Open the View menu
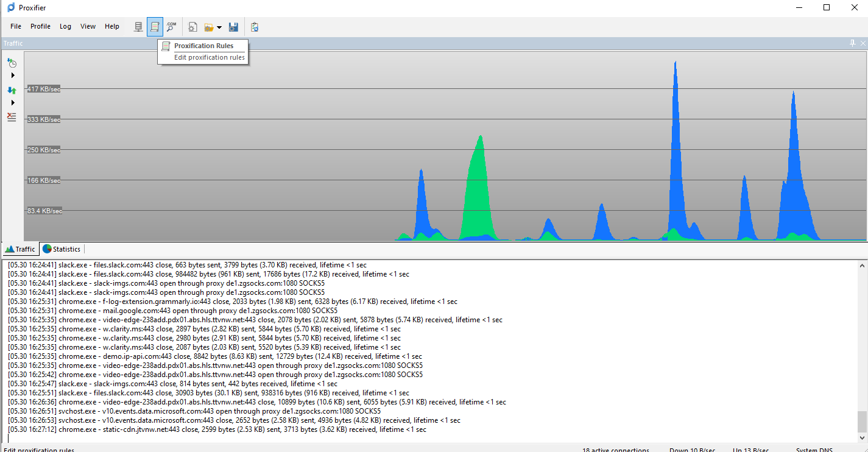Image resolution: width=868 pixels, height=452 pixels. (x=88, y=26)
